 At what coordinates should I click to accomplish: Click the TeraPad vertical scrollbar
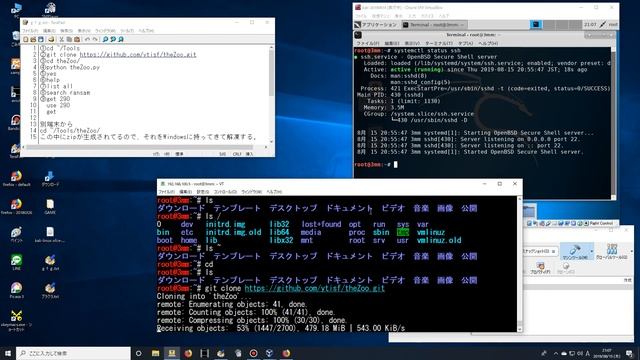coord(271,93)
